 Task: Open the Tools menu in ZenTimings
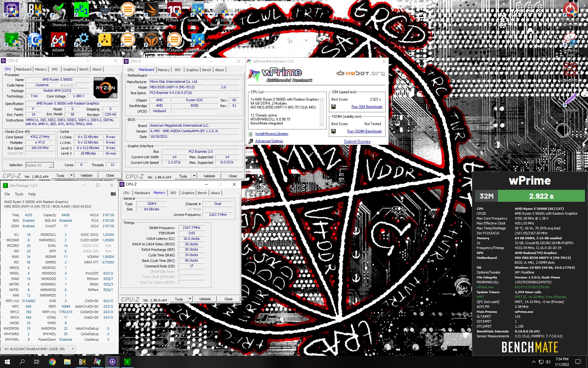(x=19, y=194)
